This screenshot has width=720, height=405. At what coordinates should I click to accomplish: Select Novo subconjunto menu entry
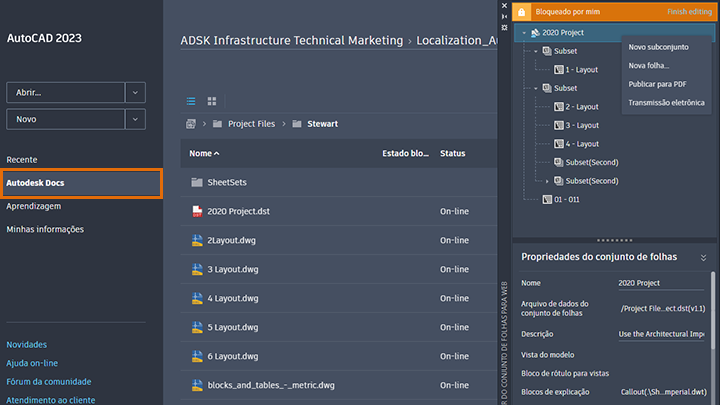click(x=659, y=47)
